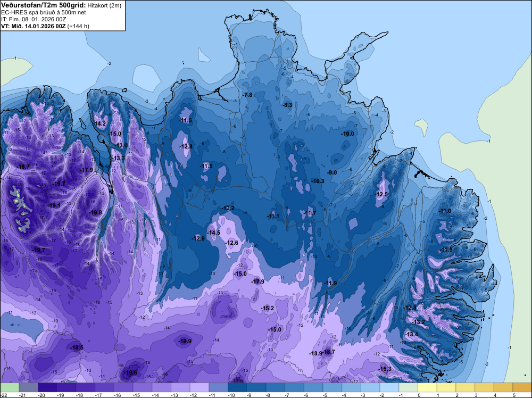Click the -18.5 temperature value on the map
The image size is (532, 398).
[x=77, y=347]
